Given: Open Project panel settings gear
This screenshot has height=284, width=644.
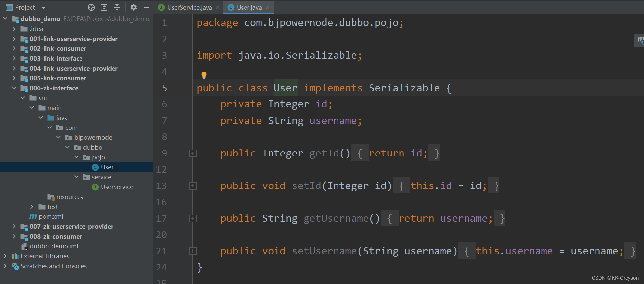Looking at the screenshot, I should coord(133,7).
